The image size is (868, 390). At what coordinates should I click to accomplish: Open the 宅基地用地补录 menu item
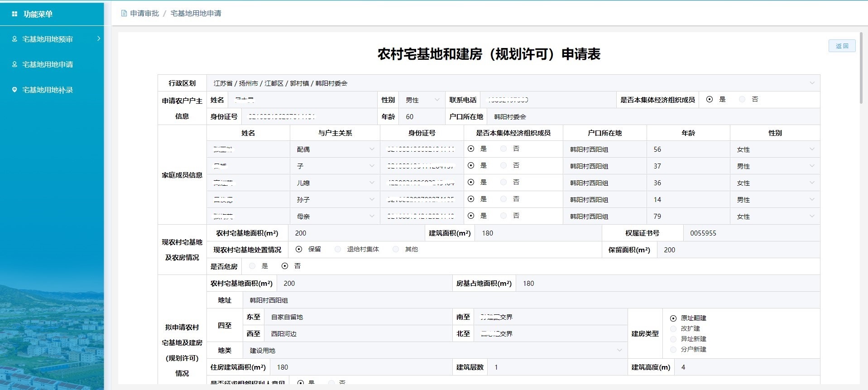(x=48, y=90)
